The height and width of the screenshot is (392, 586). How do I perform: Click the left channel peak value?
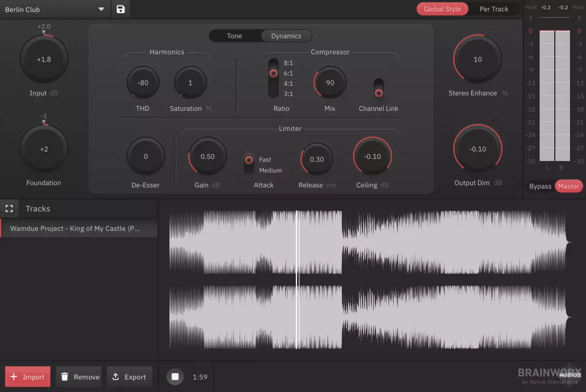tap(546, 8)
